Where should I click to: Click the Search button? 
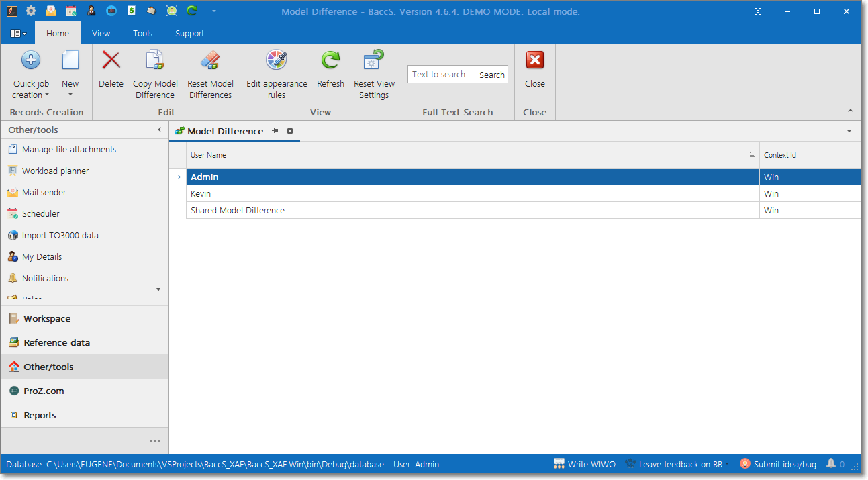pyautogui.click(x=491, y=75)
